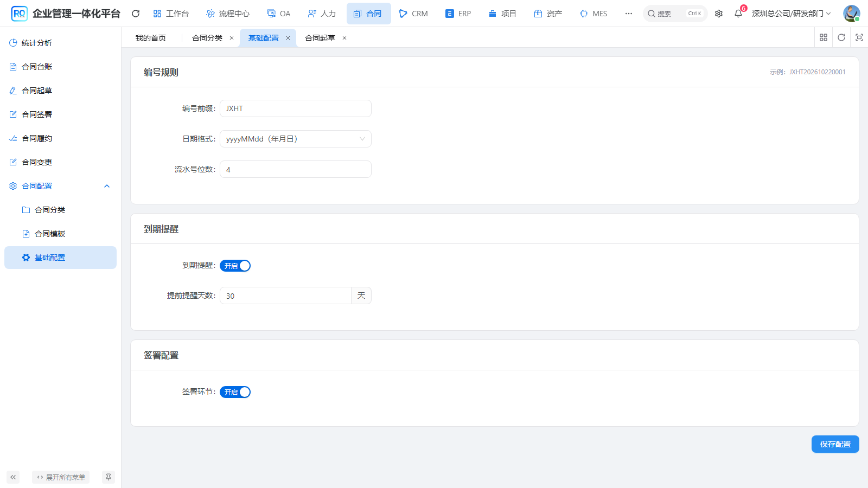The height and width of the screenshot is (488, 868).
Task: Click the refresh icon beside platform title
Action: pyautogui.click(x=136, y=14)
